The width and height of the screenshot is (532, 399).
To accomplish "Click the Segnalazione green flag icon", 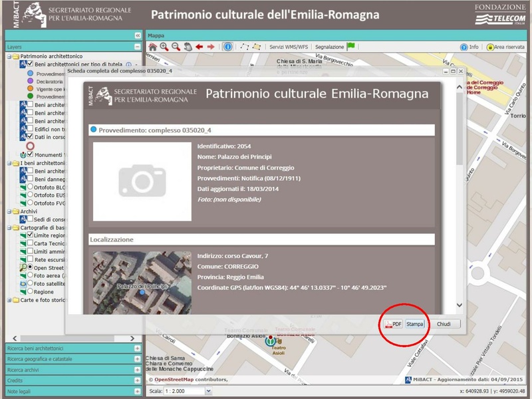I will pos(351,47).
